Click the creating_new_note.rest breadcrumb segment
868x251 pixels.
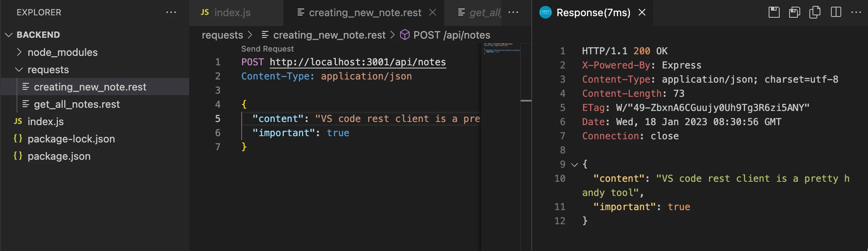tap(329, 35)
